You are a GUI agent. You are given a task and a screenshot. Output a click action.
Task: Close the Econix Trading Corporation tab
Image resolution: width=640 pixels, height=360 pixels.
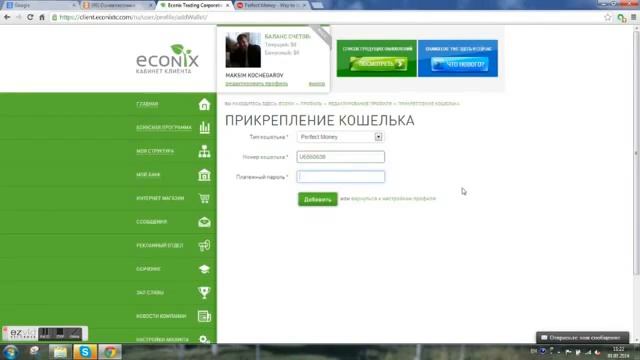pos(227,5)
